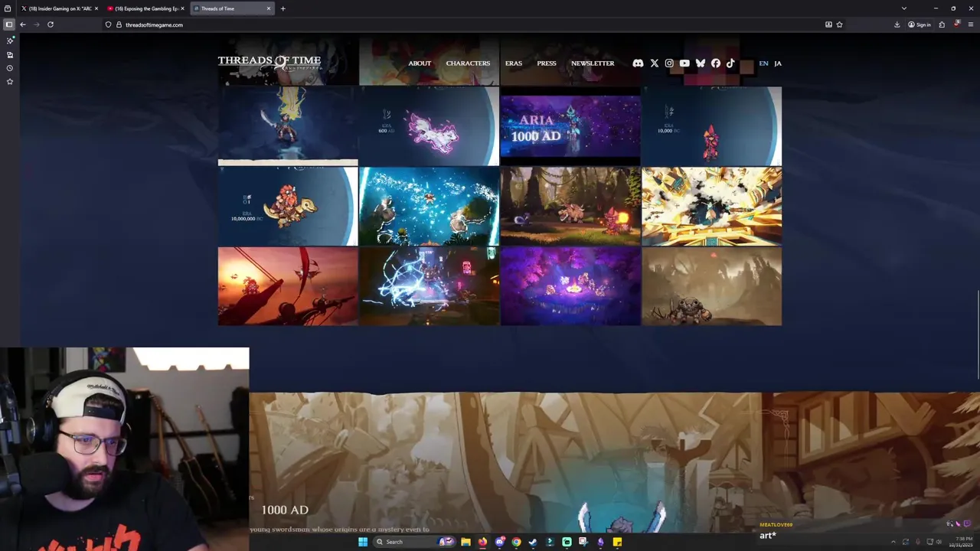The image size is (980, 551).
Task: Click the site padlock security icon
Action: pyautogui.click(x=119, y=24)
